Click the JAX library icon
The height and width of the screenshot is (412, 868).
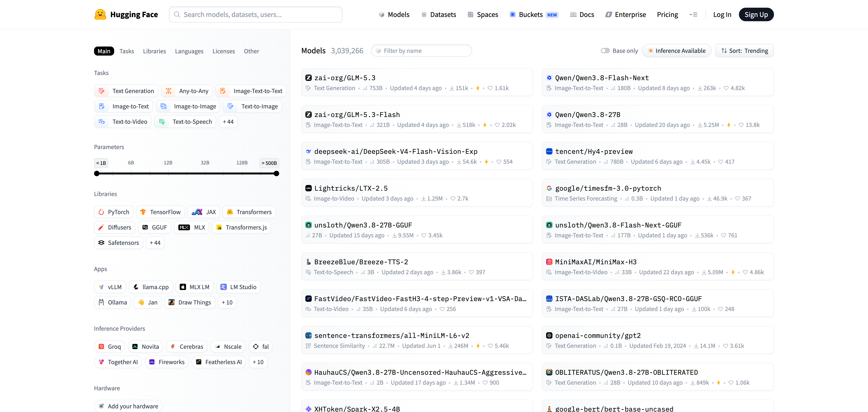click(197, 212)
